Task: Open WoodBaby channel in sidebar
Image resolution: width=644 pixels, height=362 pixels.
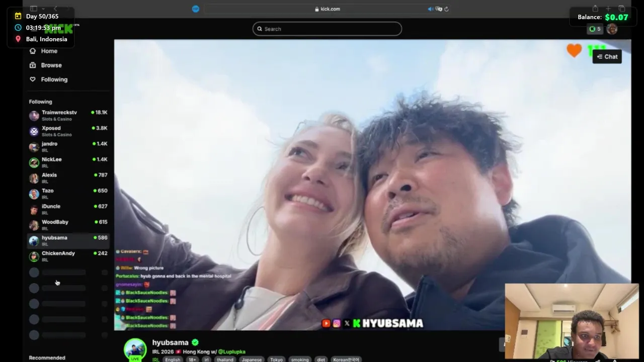Action: point(68,225)
